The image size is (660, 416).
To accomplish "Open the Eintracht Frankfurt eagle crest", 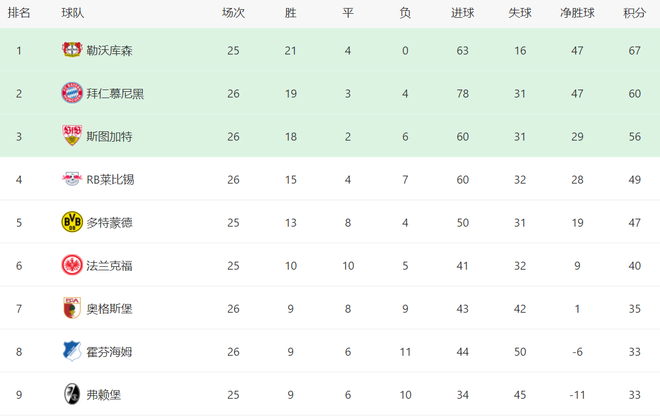I will [x=72, y=265].
